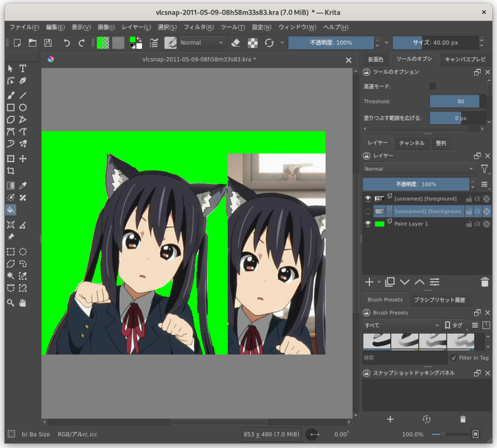Click the Redo arrow in toolbar

pos(82,43)
